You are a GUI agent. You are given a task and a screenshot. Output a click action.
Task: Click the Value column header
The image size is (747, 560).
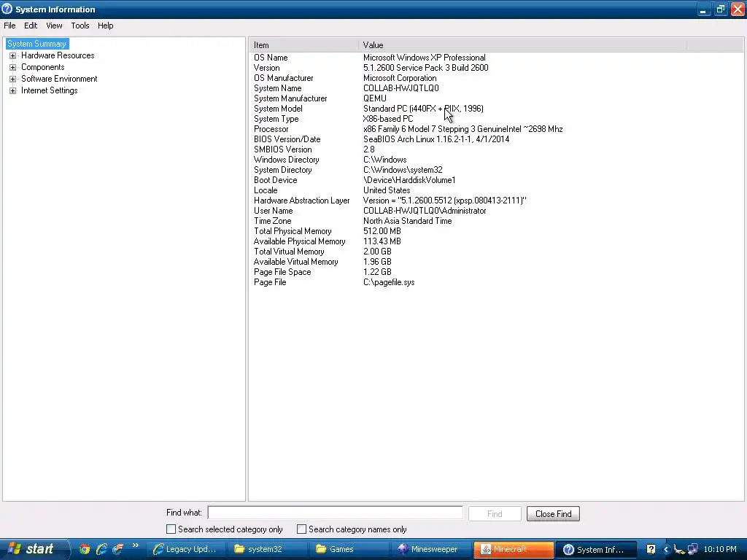pos(522,45)
